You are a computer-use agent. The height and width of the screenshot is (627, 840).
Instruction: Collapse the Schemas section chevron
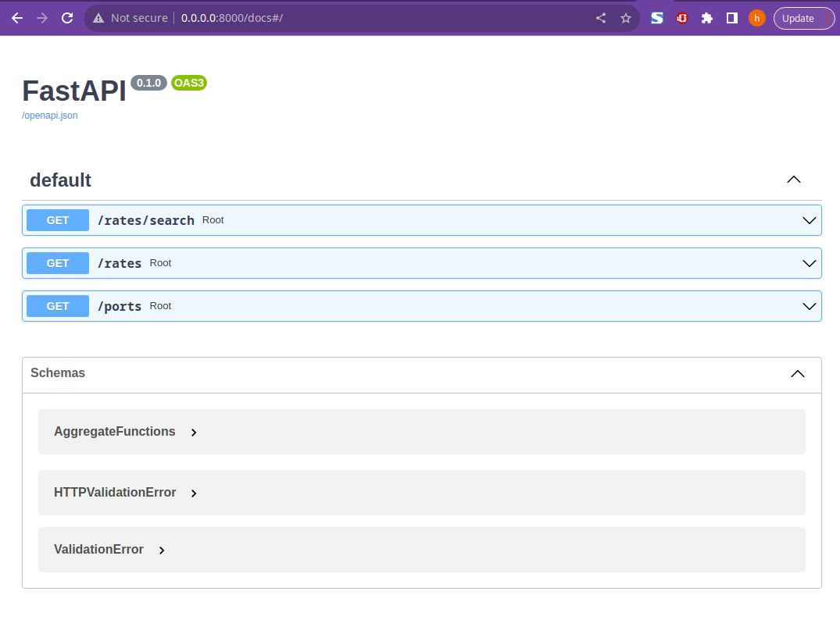click(798, 374)
